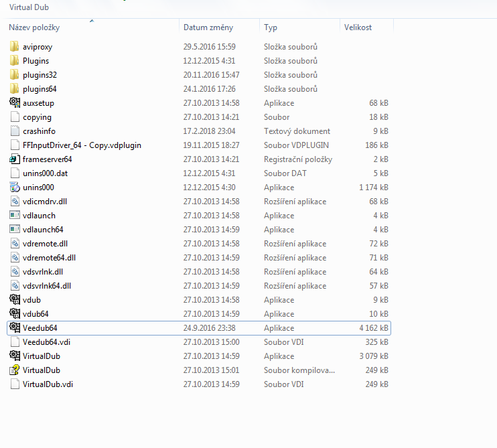Click the Textový dokument type cell
Screen dimensions: 497x448
[x=297, y=131]
